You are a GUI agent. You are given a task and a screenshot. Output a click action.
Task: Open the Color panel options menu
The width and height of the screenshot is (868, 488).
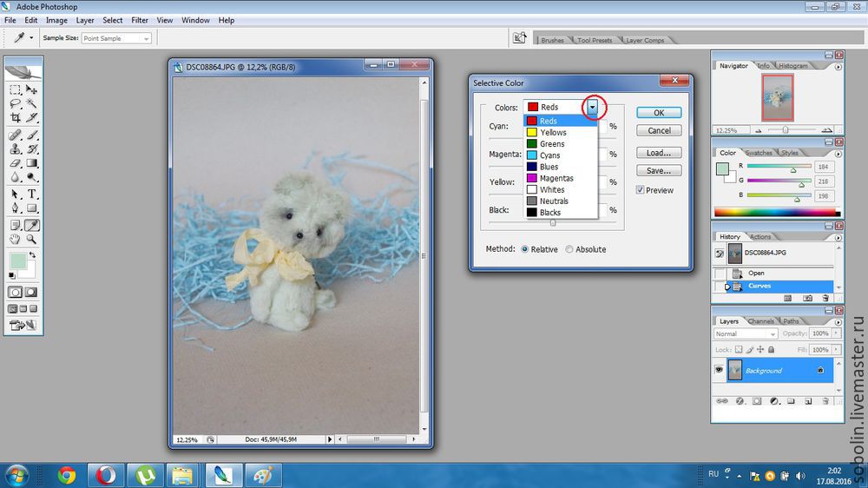click(x=838, y=154)
